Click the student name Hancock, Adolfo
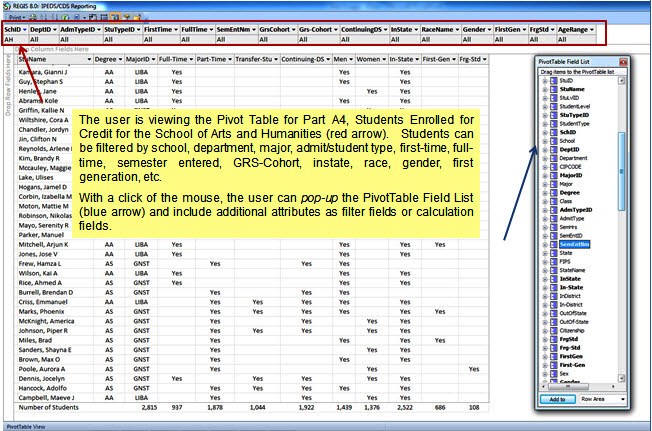Screen dimensions: 652x431 [x=42, y=388]
